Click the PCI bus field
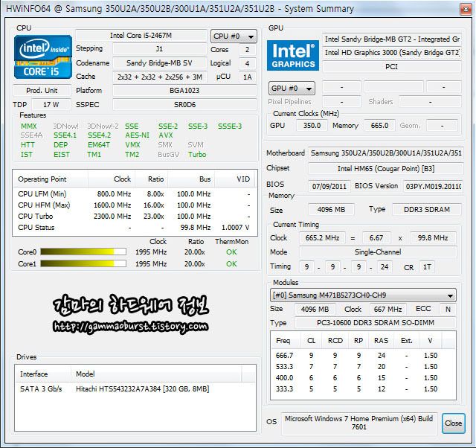The width and height of the screenshot is (476, 448). pos(392,66)
